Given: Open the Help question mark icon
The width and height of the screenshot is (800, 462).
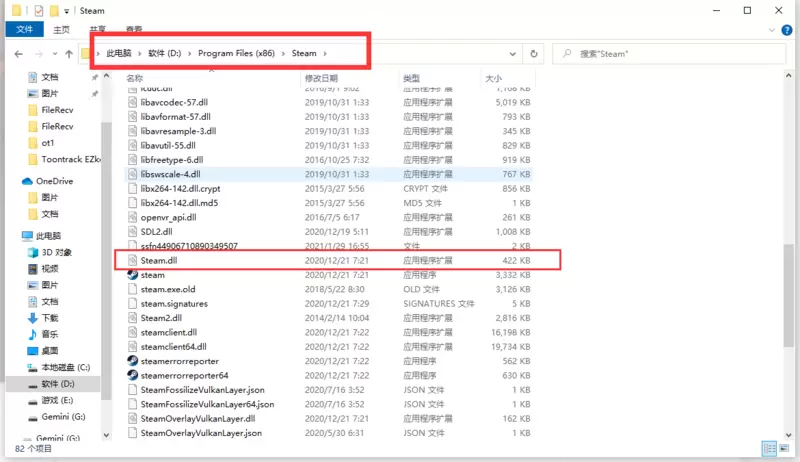Looking at the screenshot, I should (787, 30).
